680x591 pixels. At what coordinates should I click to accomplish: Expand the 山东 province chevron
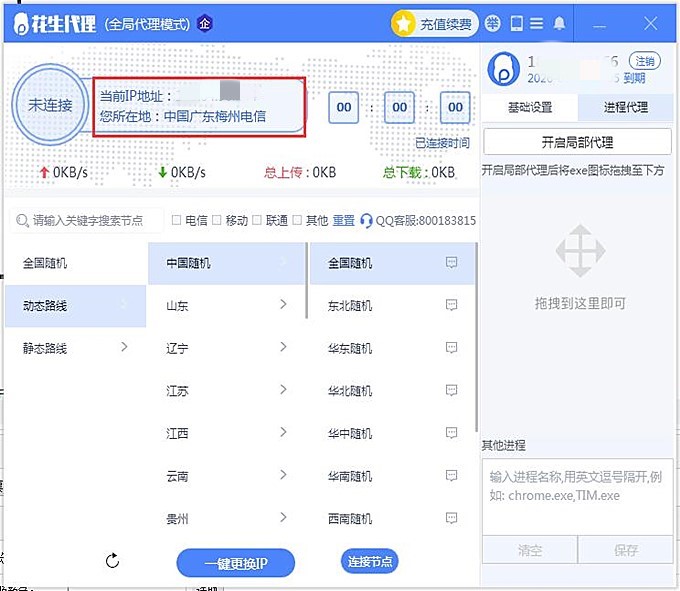[x=283, y=304]
